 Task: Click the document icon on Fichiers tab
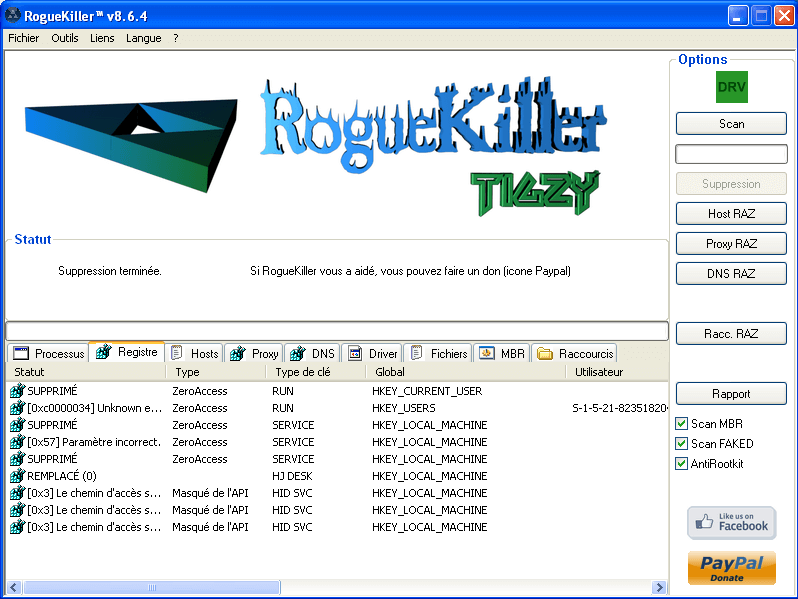click(x=417, y=353)
